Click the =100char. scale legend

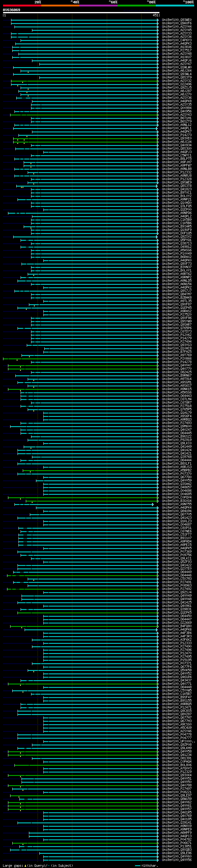pos(146,865)
